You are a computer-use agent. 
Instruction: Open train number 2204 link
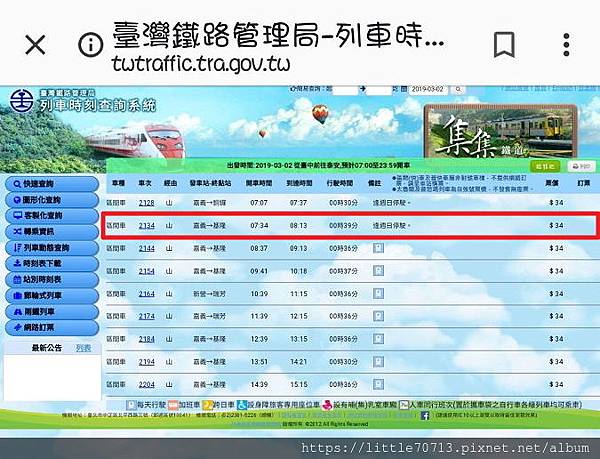coord(147,384)
